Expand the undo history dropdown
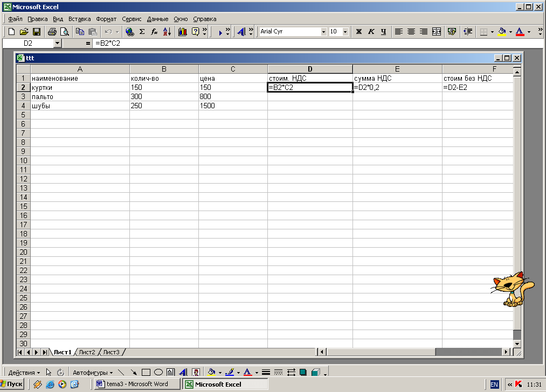Screen dimensions: 546x392 (x=118, y=32)
